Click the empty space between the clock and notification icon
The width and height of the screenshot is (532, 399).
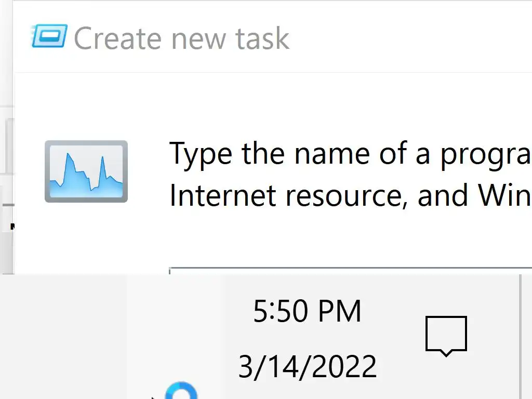point(395,337)
